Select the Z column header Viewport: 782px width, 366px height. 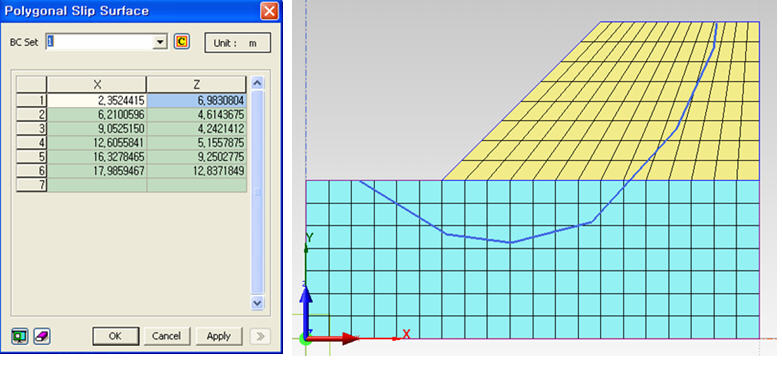[196, 84]
